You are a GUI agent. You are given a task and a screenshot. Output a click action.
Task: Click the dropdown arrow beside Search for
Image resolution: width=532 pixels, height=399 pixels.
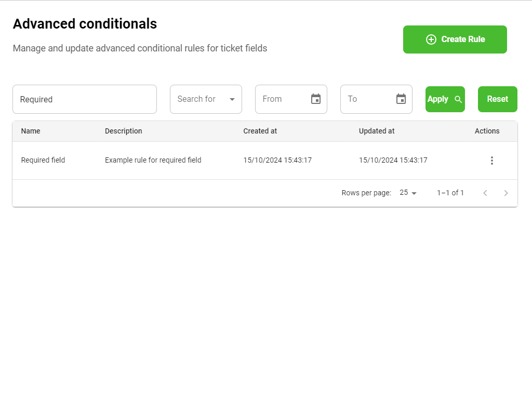(x=232, y=99)
